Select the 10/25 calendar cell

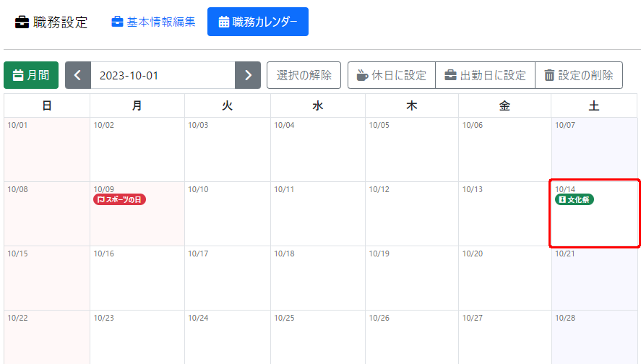pos(318,337)
